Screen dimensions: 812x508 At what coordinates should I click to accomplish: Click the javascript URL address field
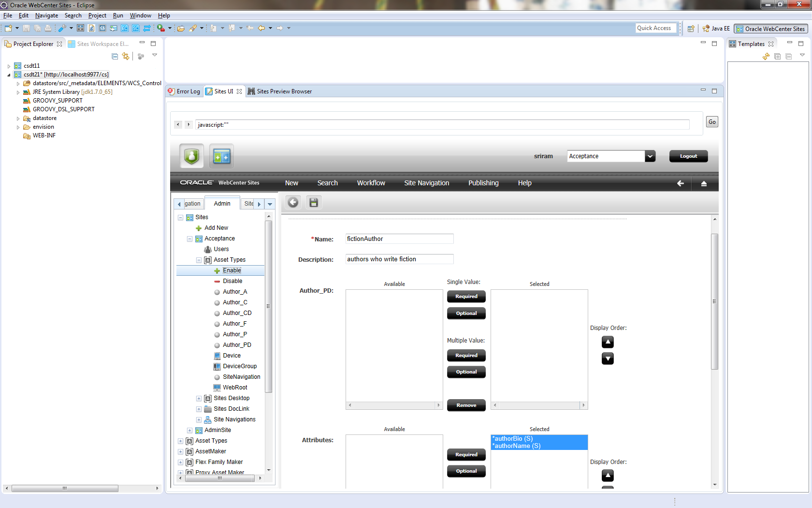tap(442, 125)
